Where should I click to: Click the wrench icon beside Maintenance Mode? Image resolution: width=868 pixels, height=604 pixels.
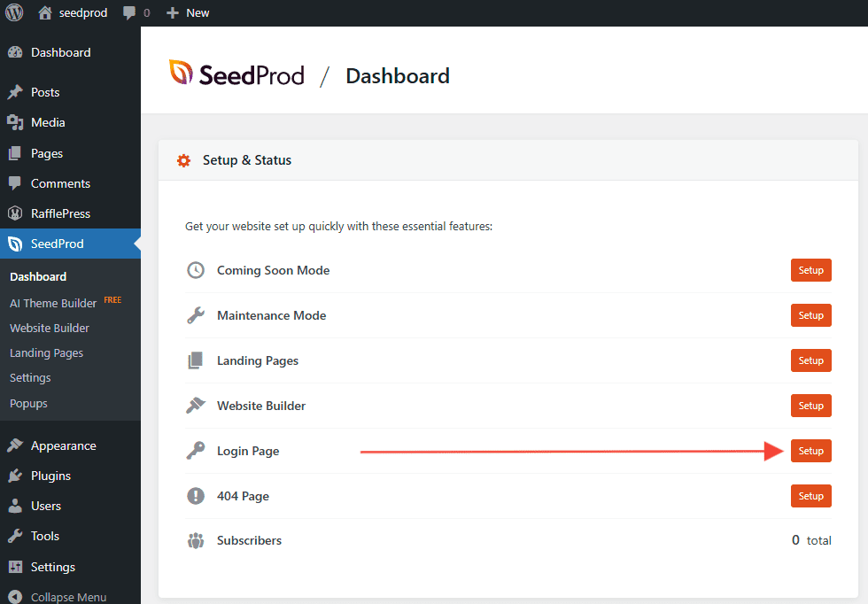(x=195, y=315)
